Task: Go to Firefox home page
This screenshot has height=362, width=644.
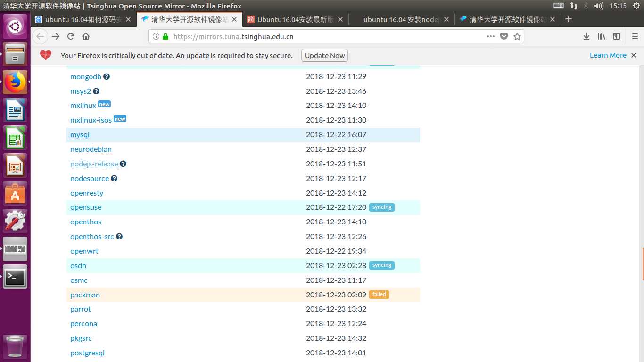Action: [86, 36]
